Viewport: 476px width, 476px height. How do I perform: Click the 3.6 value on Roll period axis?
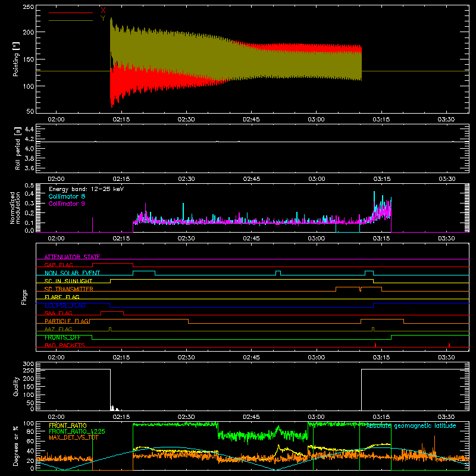click(29, 168)
